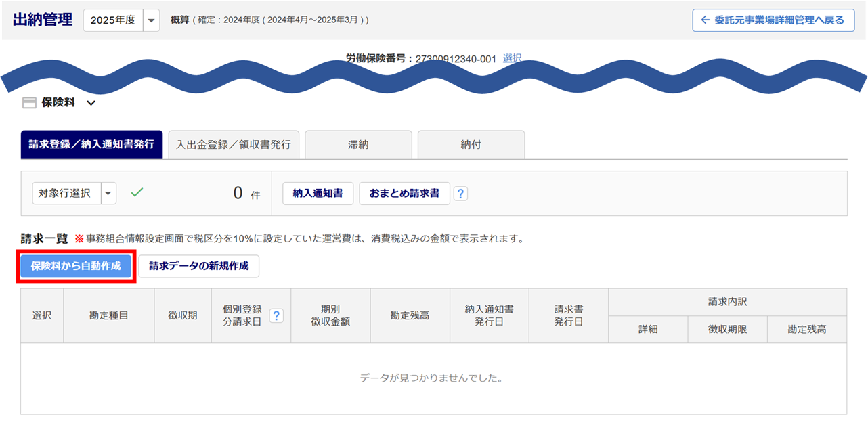Screen dimensions: 868x423
Task: Switch to 入出金登録／領収書発行 tab
Action: click(x=234, y=145)
